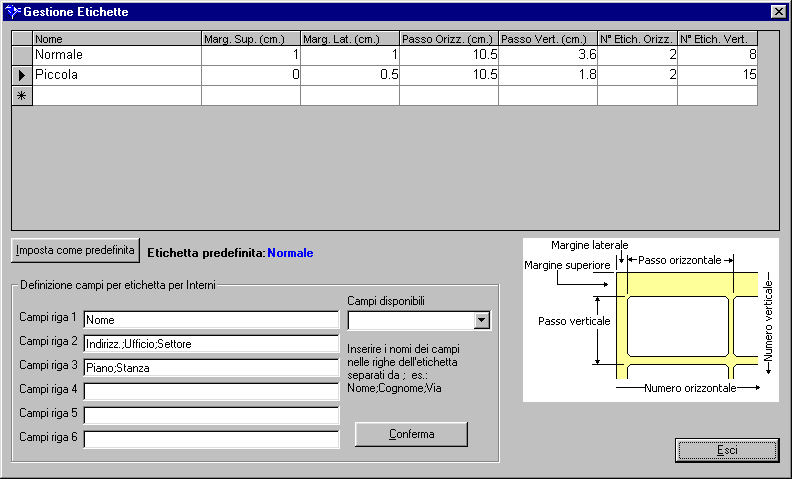
Task: Select the Piccola name cell
Action: [117, 75]
